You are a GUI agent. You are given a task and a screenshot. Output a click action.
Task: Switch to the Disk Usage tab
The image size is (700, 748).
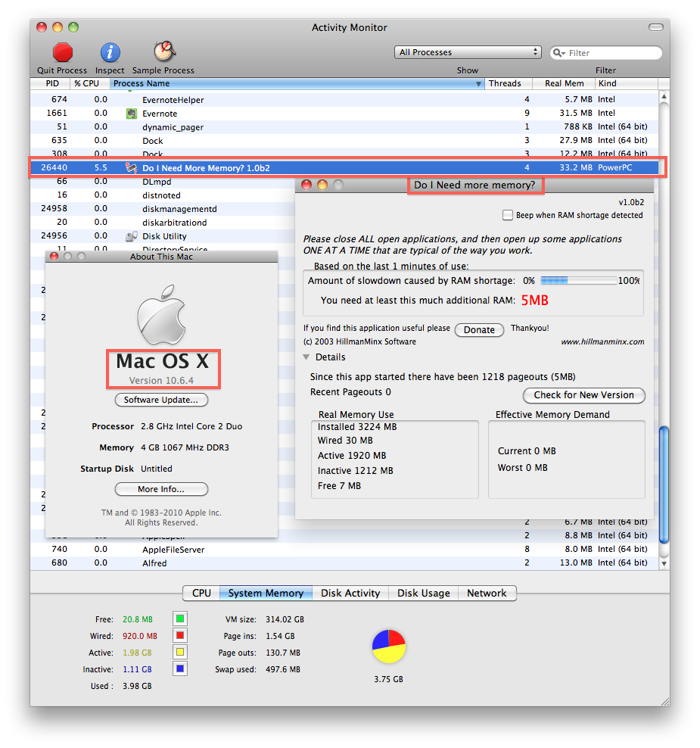click(x=424, y=593)
